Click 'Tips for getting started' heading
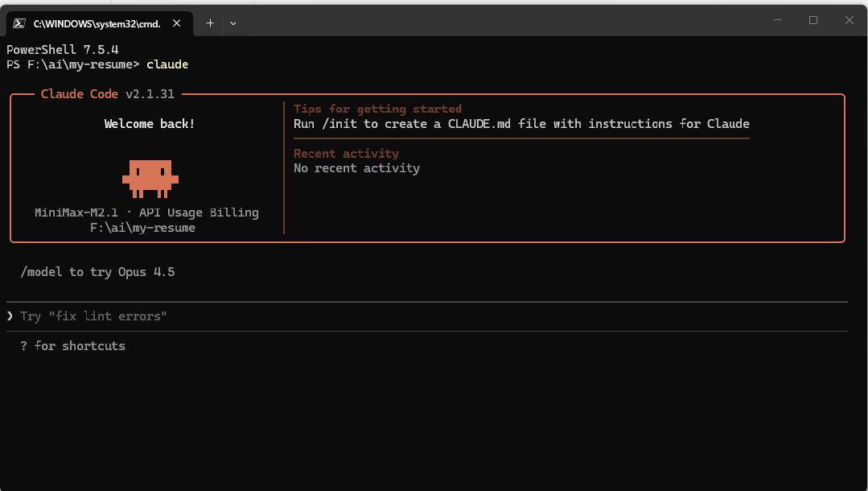 click(x=377, y=109)
